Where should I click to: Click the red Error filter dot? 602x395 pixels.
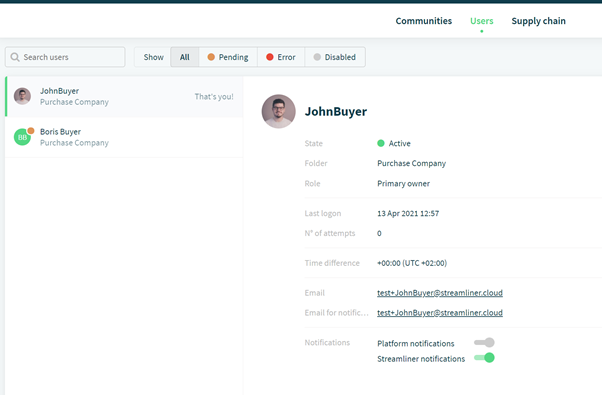(x=270, y=57)
